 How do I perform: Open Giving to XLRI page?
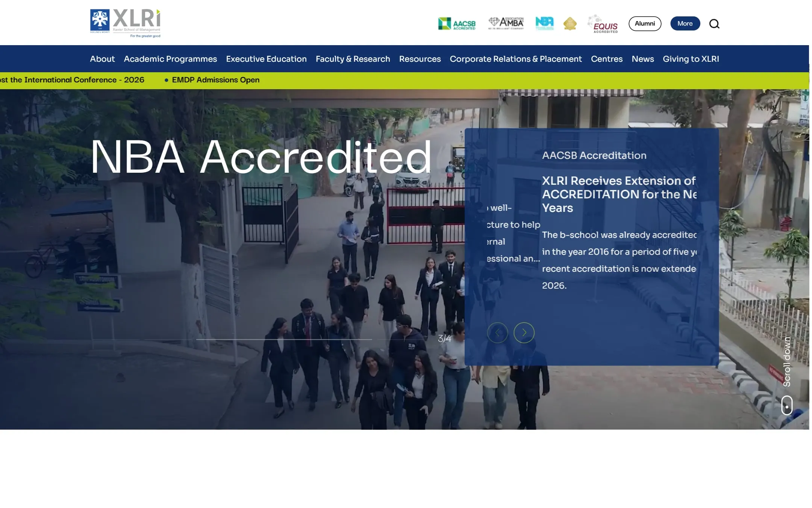tap(691, 59)
